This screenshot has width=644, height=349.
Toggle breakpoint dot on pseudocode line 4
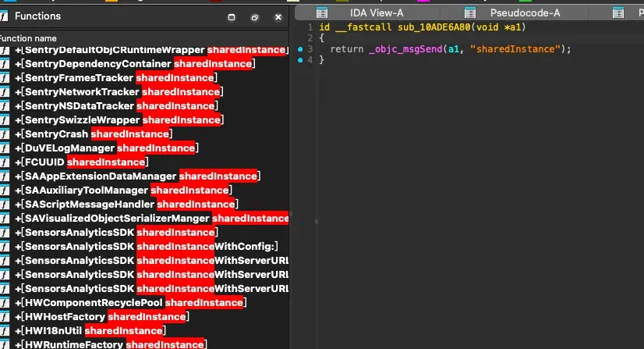[x=300, y=60]
